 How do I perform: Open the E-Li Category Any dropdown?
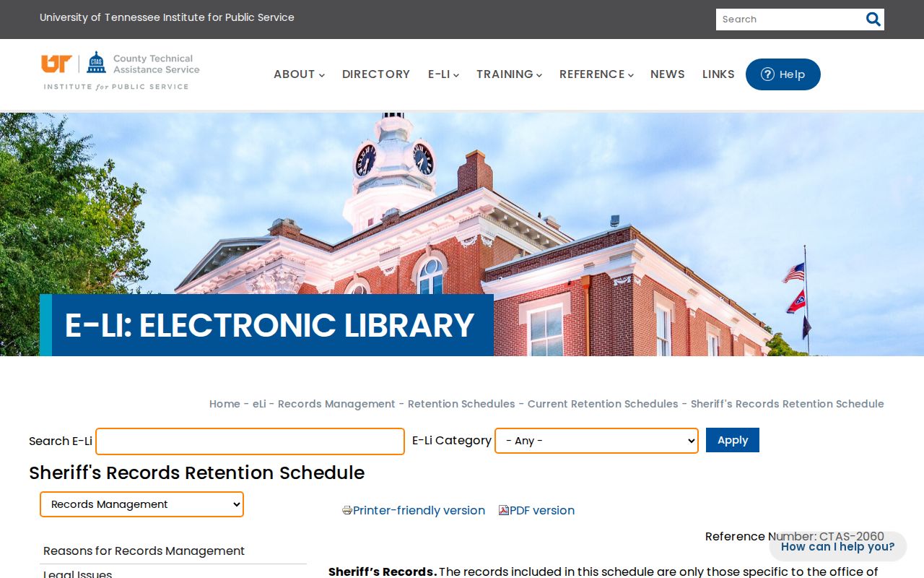point(596,441)
